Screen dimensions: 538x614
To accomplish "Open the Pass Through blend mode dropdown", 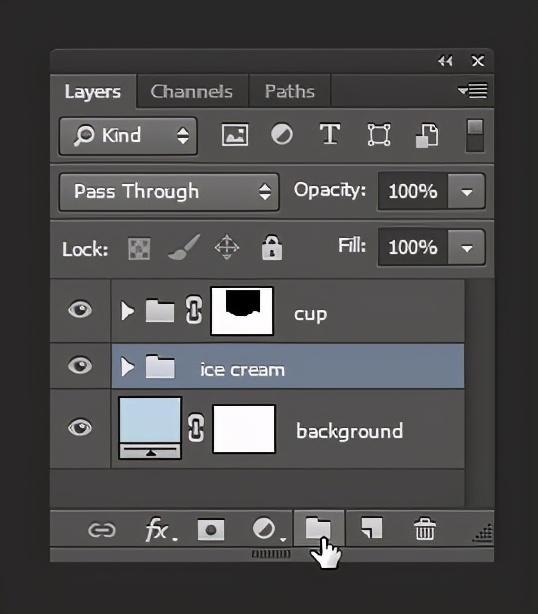I will coord(169,192).
